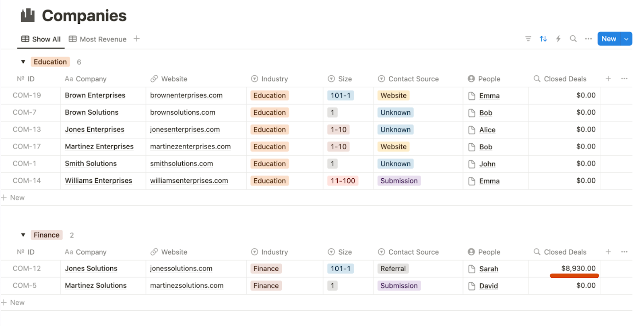Add property plus in Finance table header

pos(608,252)
